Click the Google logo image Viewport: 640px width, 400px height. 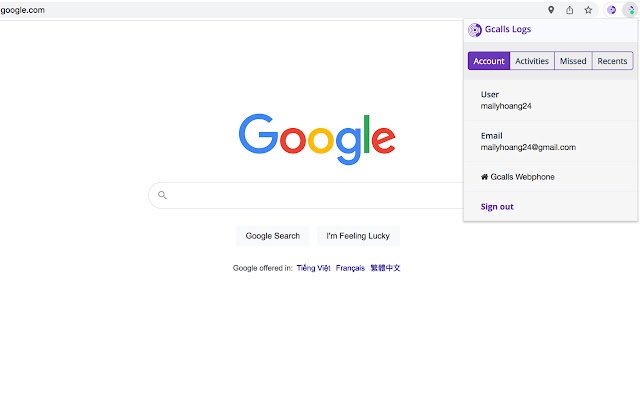click(317, 139)
